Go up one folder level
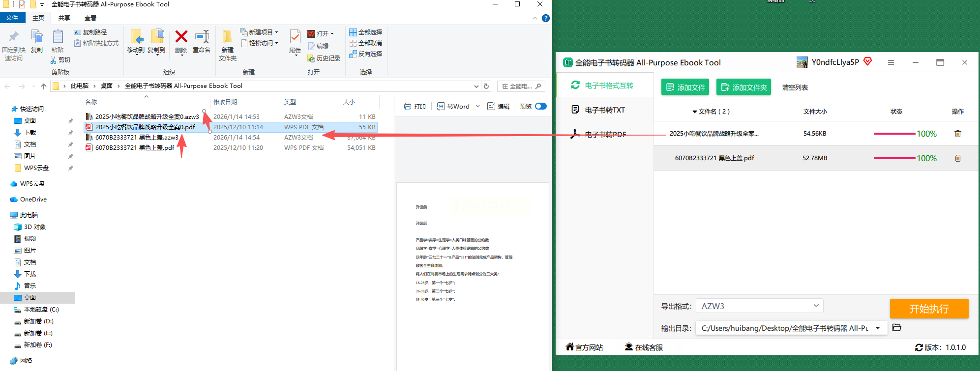This screenshot has width=980, height=371. 44,86
